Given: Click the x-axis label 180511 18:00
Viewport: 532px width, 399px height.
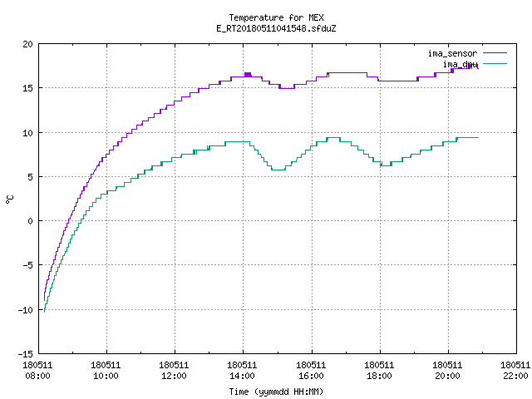Looking at the screenshot, I should click(x=379, y=370).
